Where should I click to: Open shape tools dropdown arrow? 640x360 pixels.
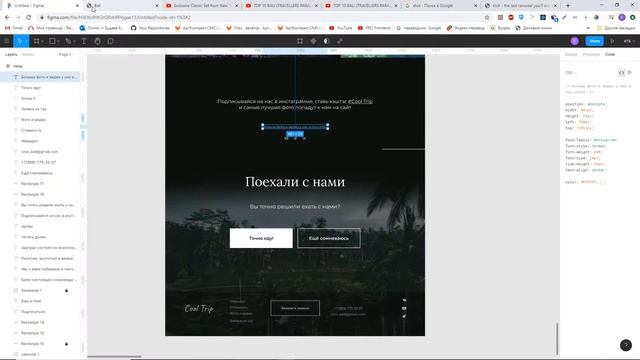tap(58, 42)
